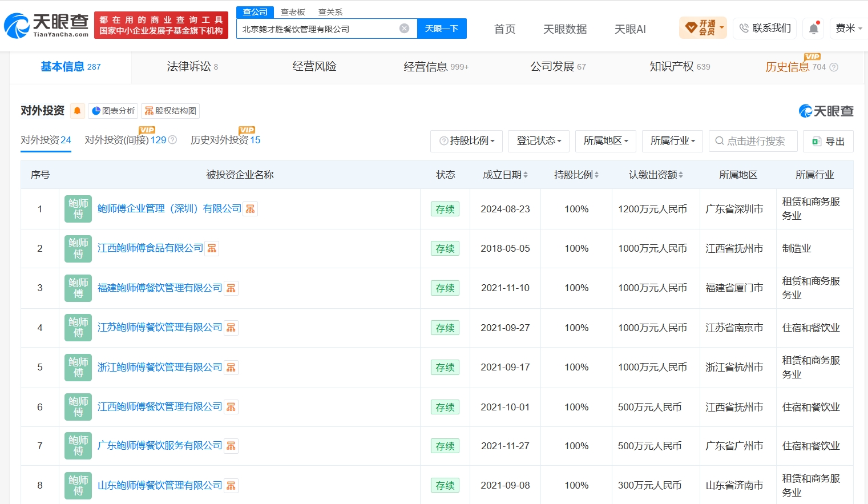Go to 天眼数据 in top navigation
The image size is (868, 504).
[x=565, y=29]
